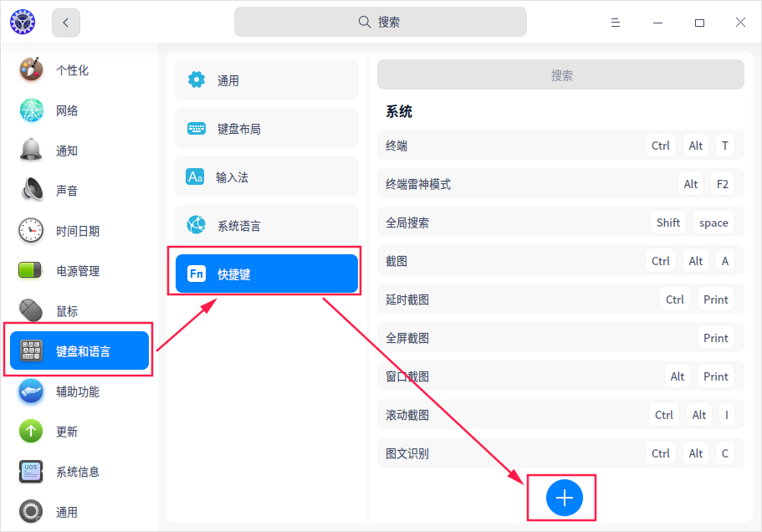Select the 网络 (Network) globe icon
This screenshot has width=762, height=532.
[30, 110]
